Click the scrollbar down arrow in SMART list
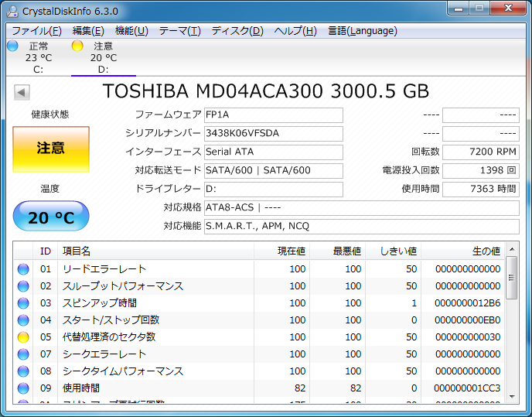This screenshot has width=532, height=417. point(512,396)
